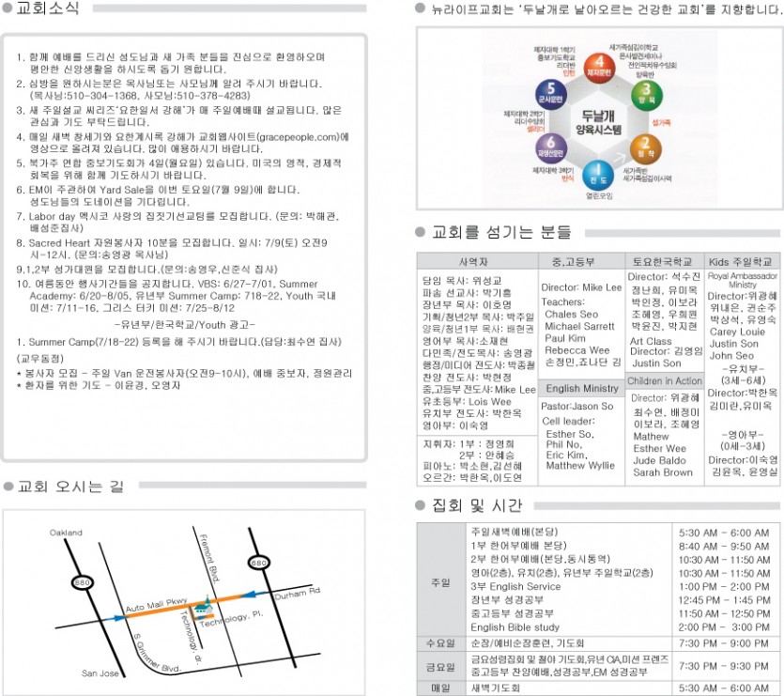This screenshot has height=696, width=784.
Task: Click the church building icon on the map
Action: click(202, 607)
